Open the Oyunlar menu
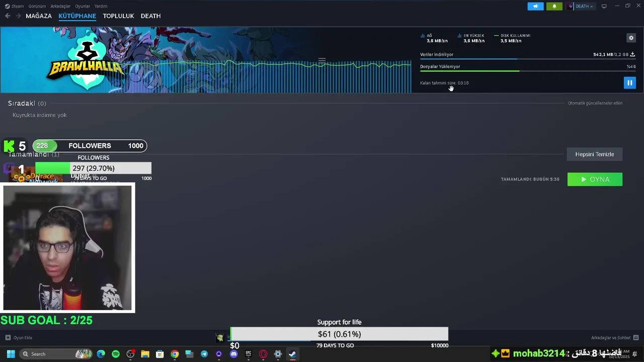644x362 pixels. coord(83,6)
